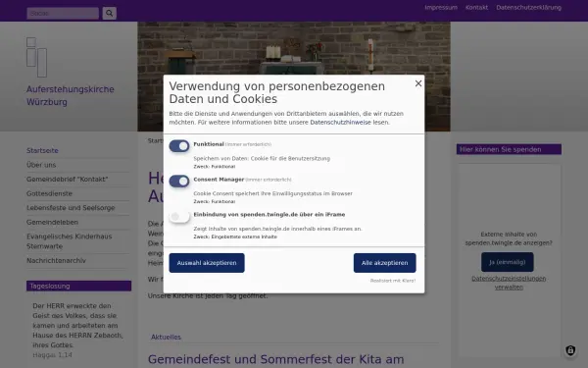Enable the spenden.twingle.de iFrame switch
The height and width of the screenshot is (368, 588).
179,216
